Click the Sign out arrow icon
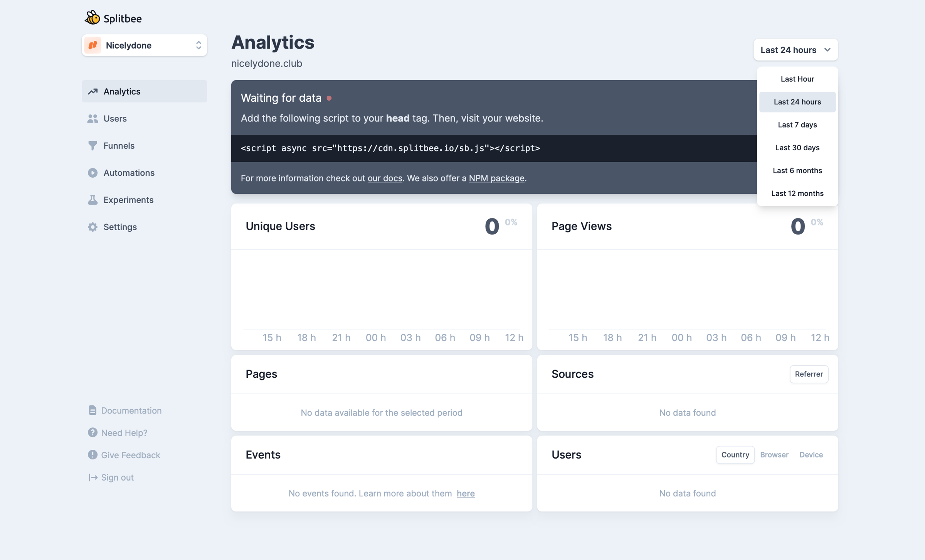This screenshot has width=925, height=560. click(92, 477)
